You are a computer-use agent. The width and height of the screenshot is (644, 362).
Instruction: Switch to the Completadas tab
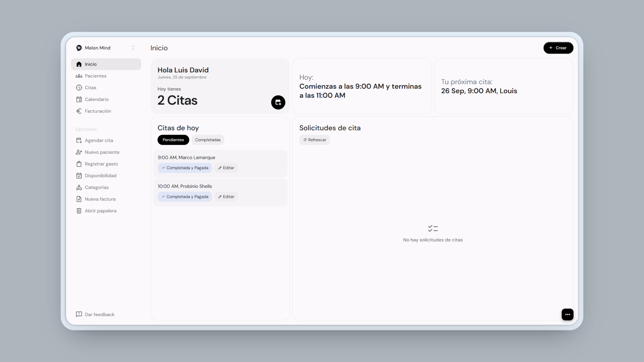pyautogui.click(x=208, y=140)
